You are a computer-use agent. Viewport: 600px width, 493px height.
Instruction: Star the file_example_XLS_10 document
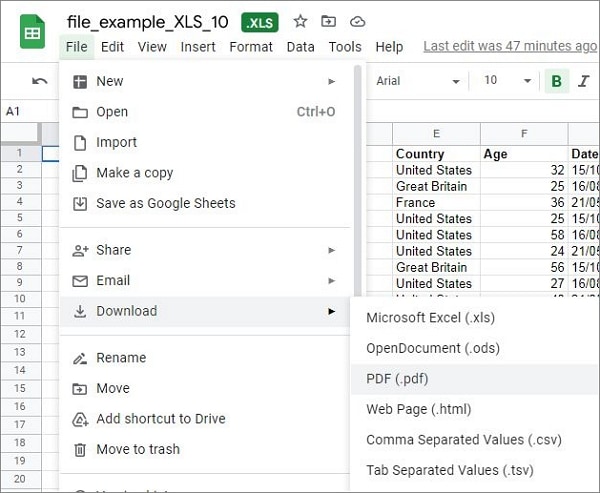[x=300, y=21]
